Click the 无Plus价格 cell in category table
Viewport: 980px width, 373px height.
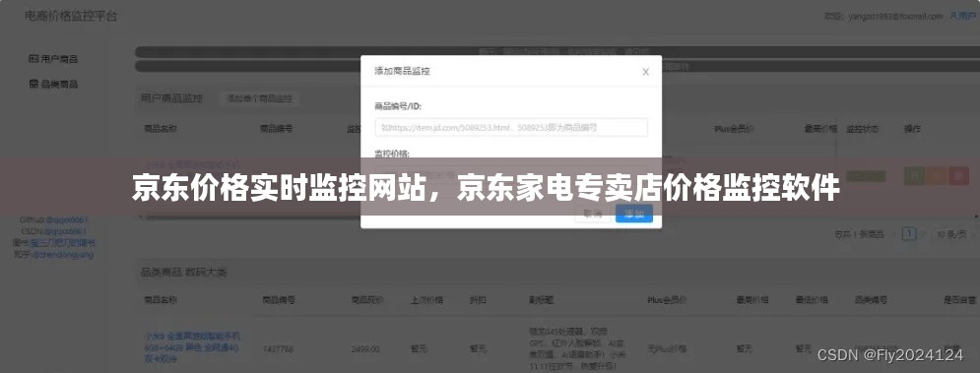666,349
